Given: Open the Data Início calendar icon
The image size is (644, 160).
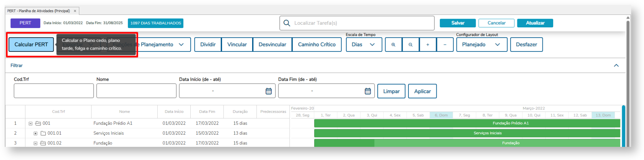Looking at the screenshot, I should click(x=269, y=91).
